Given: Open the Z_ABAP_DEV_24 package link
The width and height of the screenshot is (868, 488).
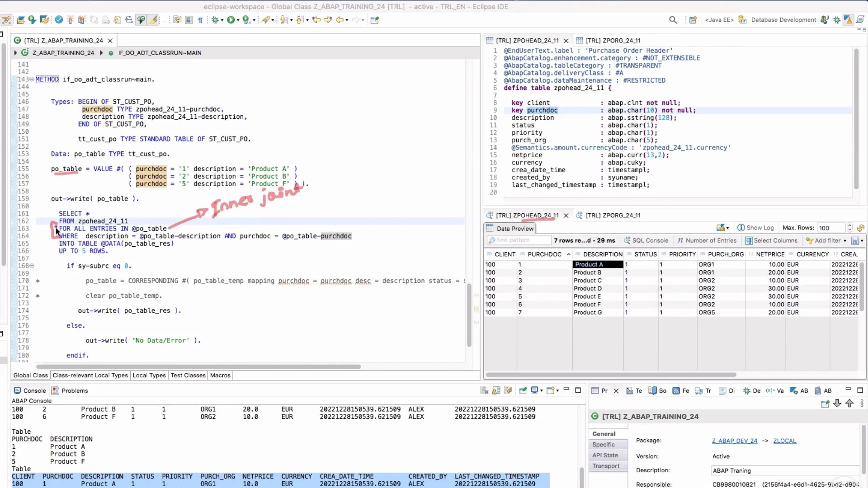Looking at the screenshot, I should click(735, 441).
